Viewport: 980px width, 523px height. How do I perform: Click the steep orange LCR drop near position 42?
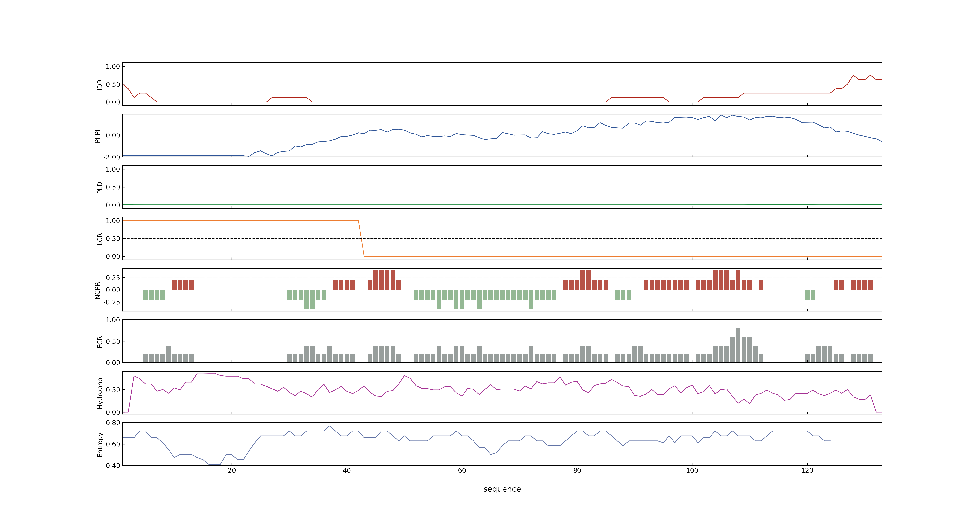pos(361,238)
